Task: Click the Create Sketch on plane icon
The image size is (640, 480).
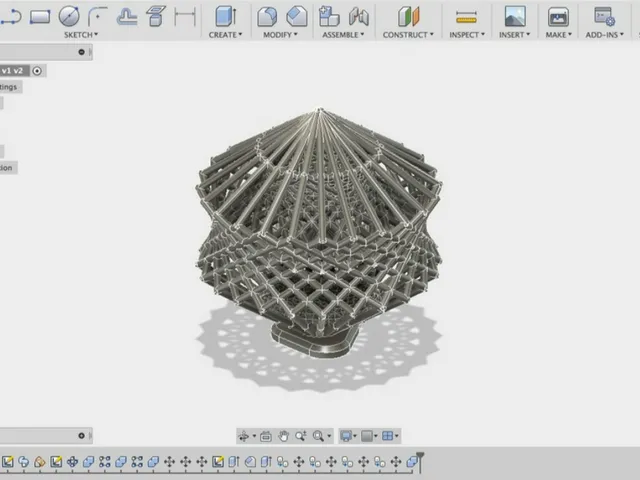Action: pos(156,16)
